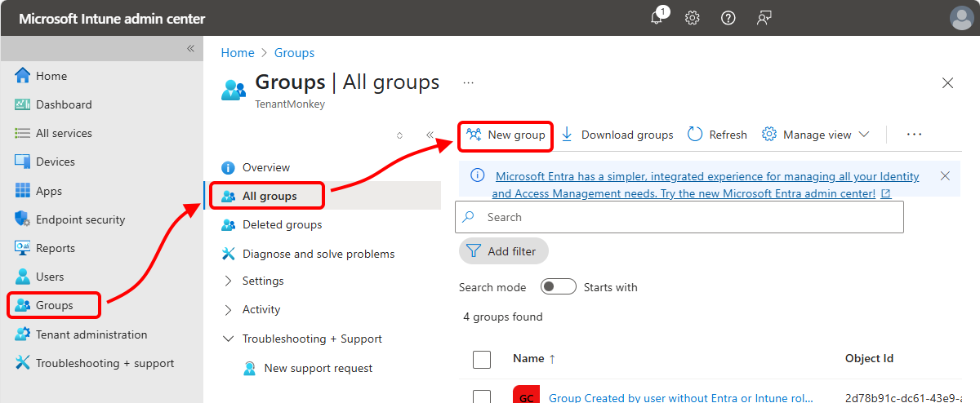980x403 pixels.
Task: Toggle the Search mode switch
Action: [x=559, y=287]
